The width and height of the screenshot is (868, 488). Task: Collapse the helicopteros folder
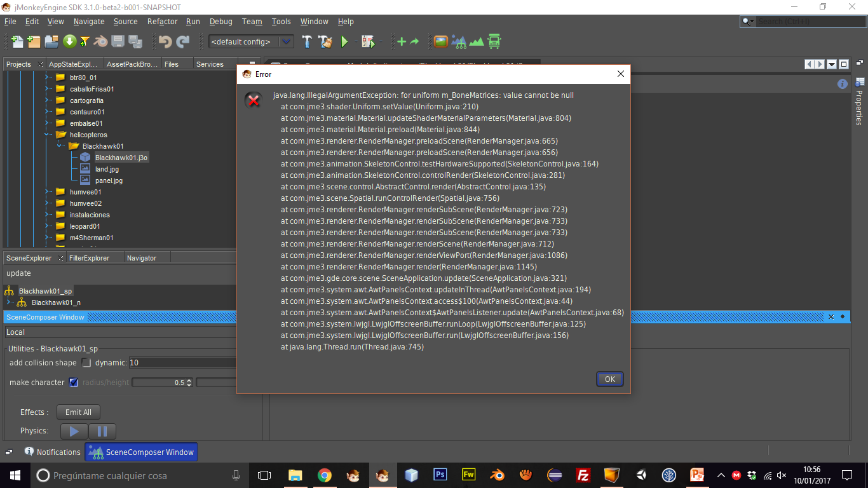click(x=48, y=135)
